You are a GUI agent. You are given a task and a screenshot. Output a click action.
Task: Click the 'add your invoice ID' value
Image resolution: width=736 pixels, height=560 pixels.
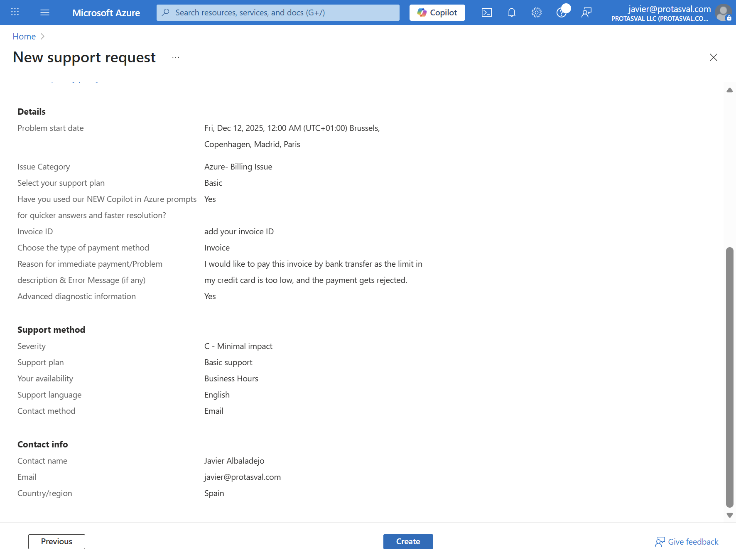[x=239, y=231]
